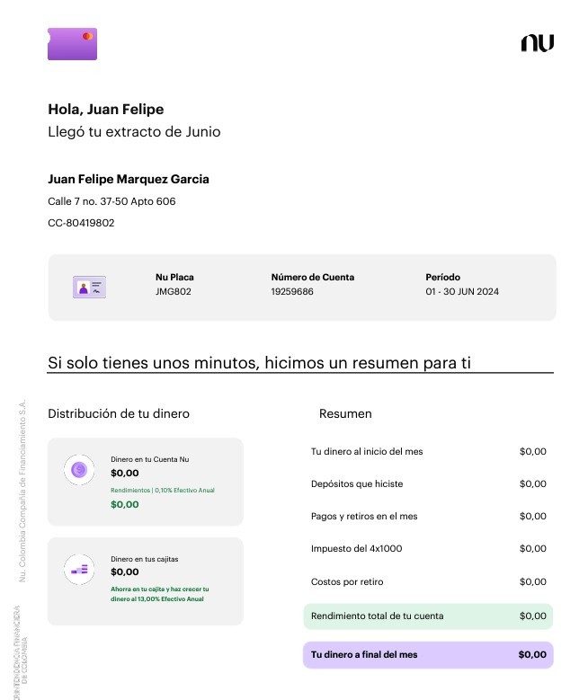The height and width of the screenshot is (700, 588).
Task: Click the Rendimientos 0,10% Efectivo Anual text
Action: (x=163, y=490)
